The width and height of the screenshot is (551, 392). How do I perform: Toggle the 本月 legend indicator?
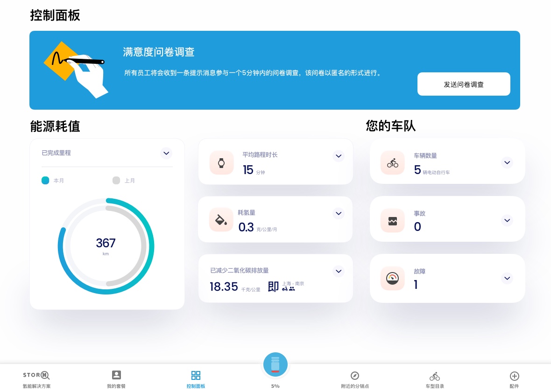[x=45, y=181]
